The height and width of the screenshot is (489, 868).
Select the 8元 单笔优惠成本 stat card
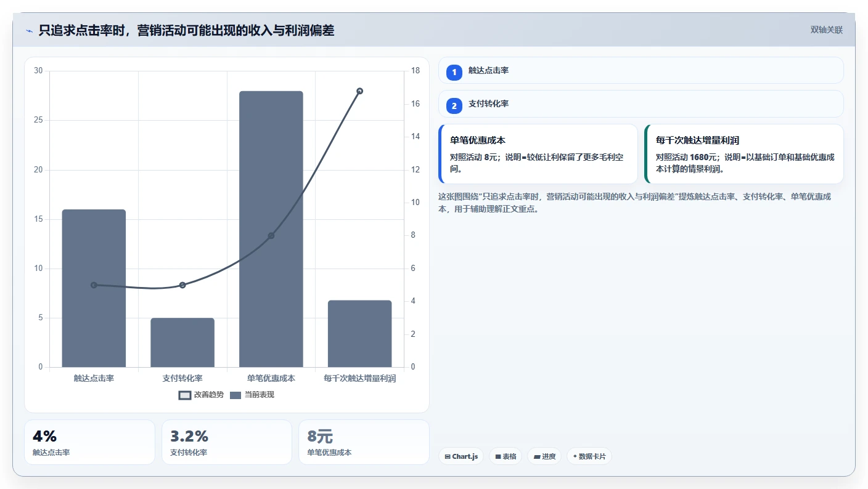(x=364, y=442)
